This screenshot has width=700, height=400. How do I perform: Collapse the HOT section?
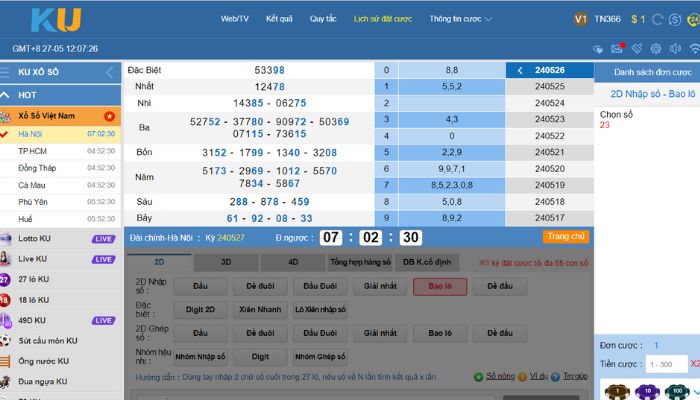(5, 95)
